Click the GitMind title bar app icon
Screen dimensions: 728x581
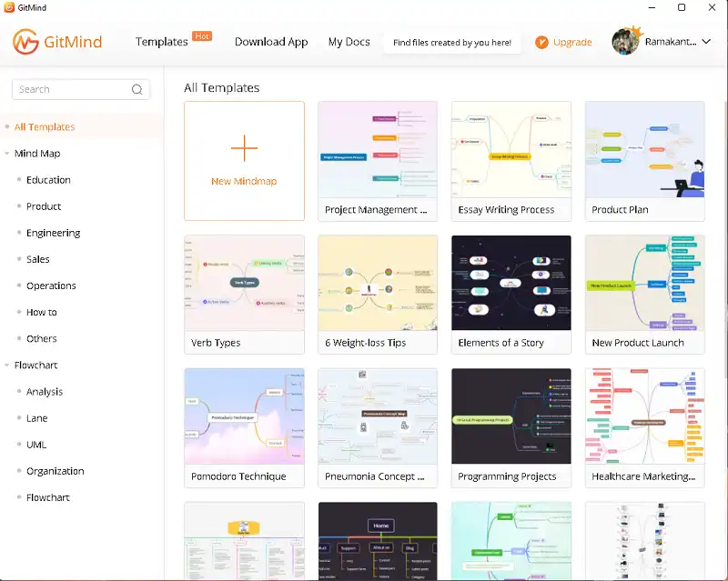click(11, 7)
